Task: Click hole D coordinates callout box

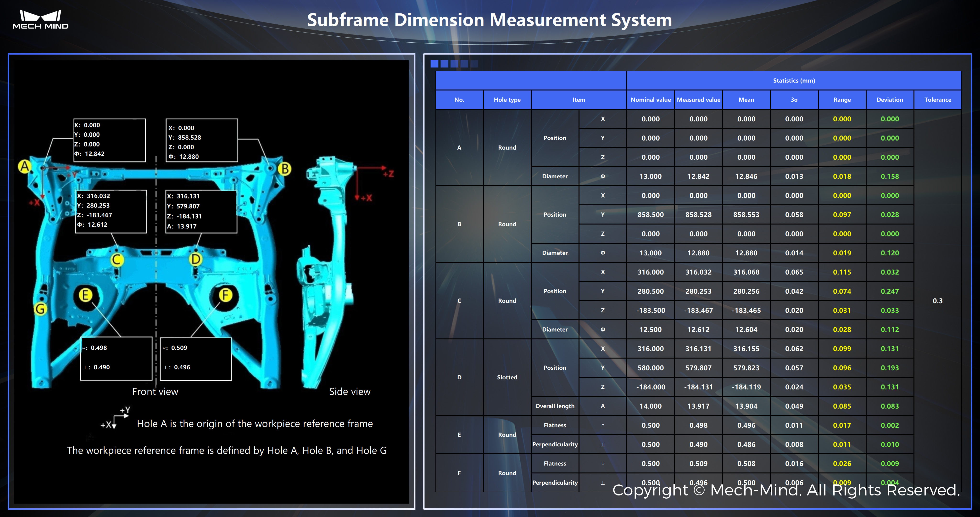Action: [201, 211]
